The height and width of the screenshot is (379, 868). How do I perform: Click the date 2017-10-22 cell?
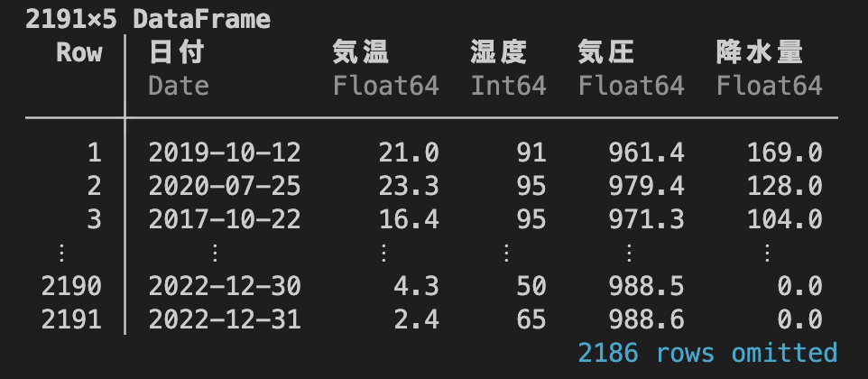pyautogui.click(x=225, y=220)
